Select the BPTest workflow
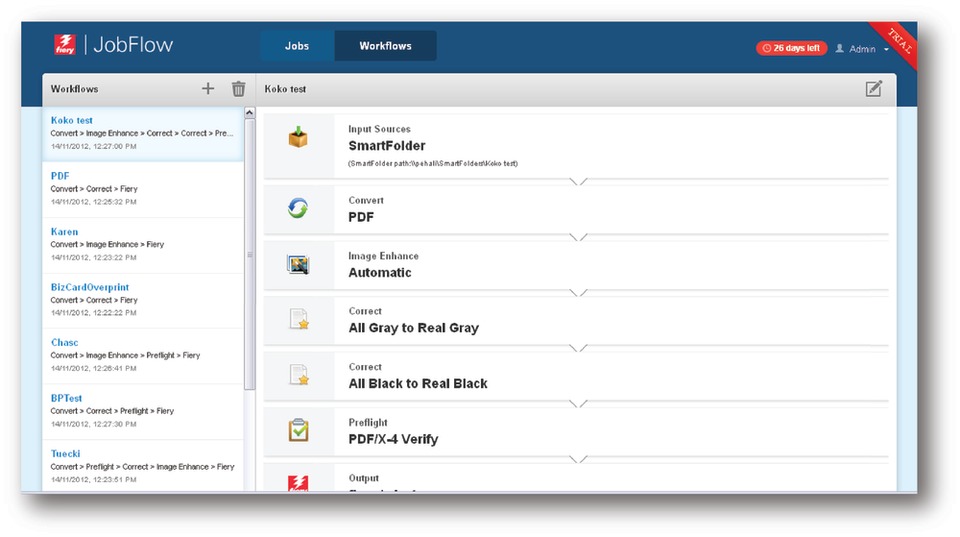 click(x=143, y=411)
